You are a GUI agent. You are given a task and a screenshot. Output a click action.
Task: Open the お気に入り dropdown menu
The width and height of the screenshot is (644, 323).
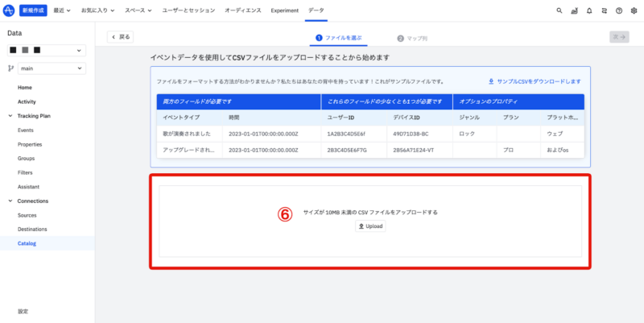[x=97, y=10]
